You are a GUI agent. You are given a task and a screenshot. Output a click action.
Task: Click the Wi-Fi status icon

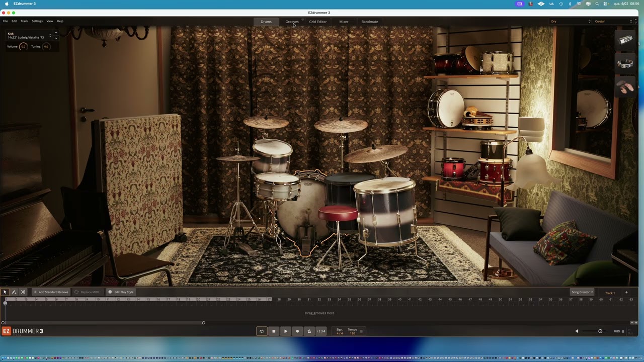click(x=579, y=4)
